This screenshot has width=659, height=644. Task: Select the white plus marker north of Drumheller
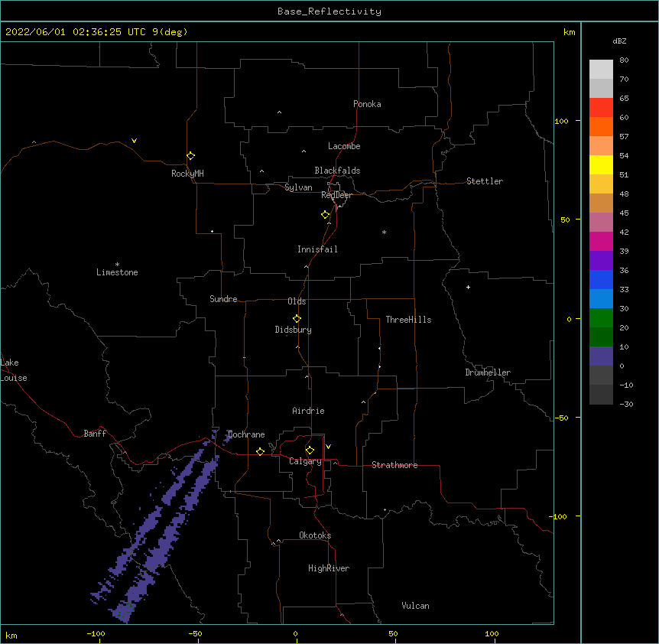(x=468, y=287)
